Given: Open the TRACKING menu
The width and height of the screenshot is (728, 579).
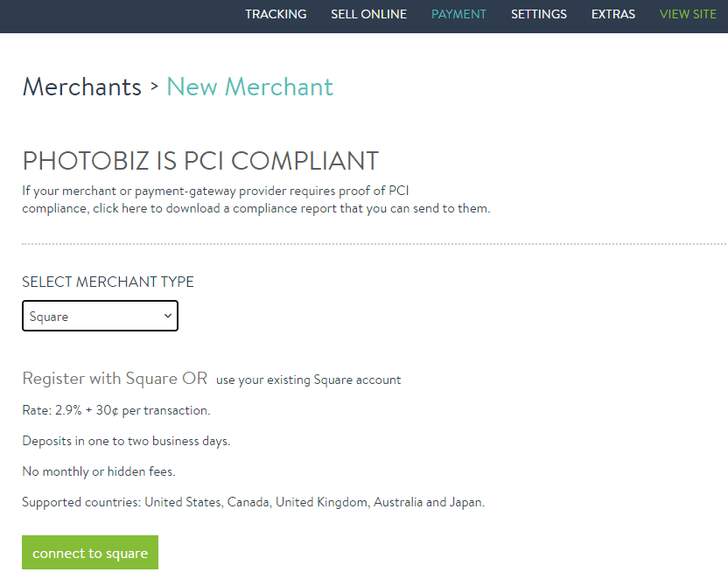Looking at the screenshot, I should pyautogui.click(x=276, y=14).
